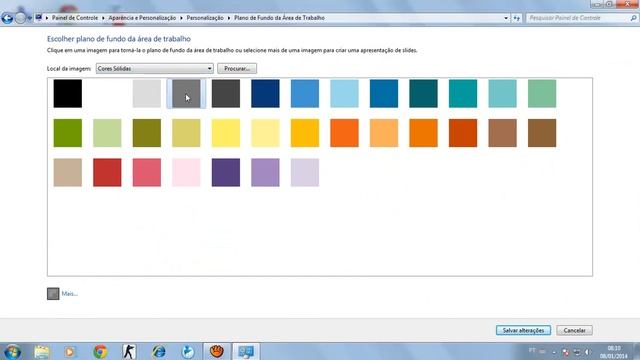Open the Windows Start orb
This screenshot has height=360, width=640.
pos(12,351)
